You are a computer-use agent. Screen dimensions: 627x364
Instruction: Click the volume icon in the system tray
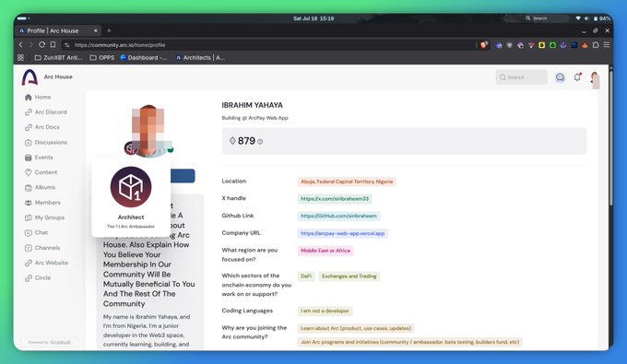pos(586,18)
